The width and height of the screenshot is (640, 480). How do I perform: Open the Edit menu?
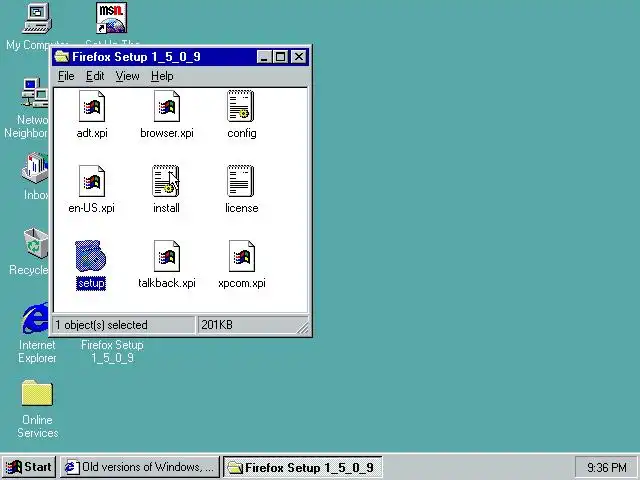(95, 76)
